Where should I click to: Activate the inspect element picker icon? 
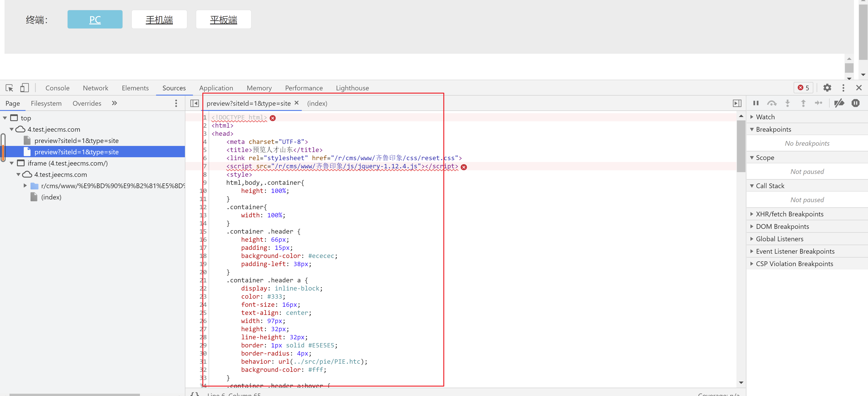coord(9,88)
